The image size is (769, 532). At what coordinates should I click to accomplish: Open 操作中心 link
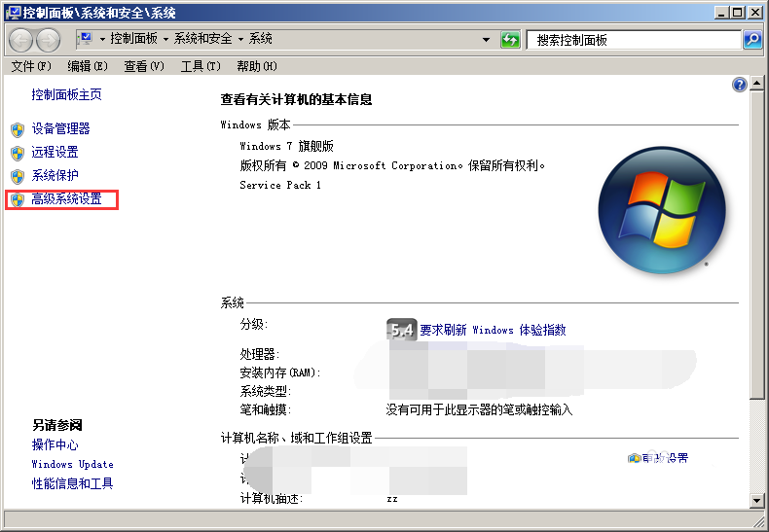coord(55,444)
